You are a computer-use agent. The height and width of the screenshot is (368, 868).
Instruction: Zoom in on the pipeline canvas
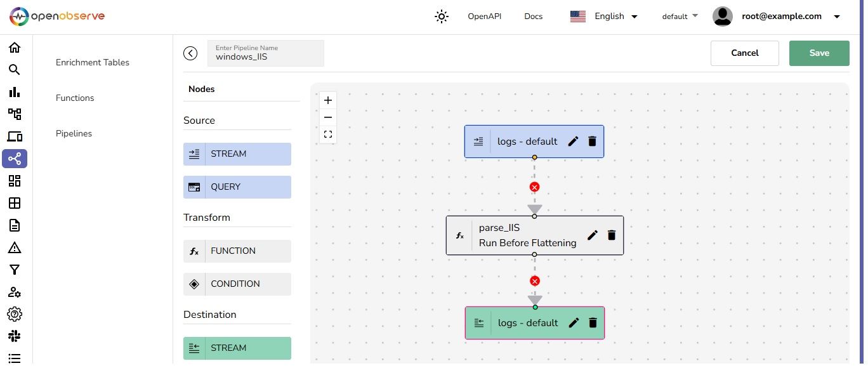(328, 100)
